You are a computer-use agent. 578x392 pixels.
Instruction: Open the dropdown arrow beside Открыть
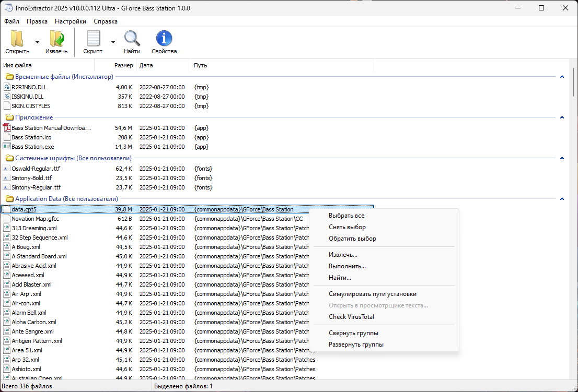click(37, 42)
